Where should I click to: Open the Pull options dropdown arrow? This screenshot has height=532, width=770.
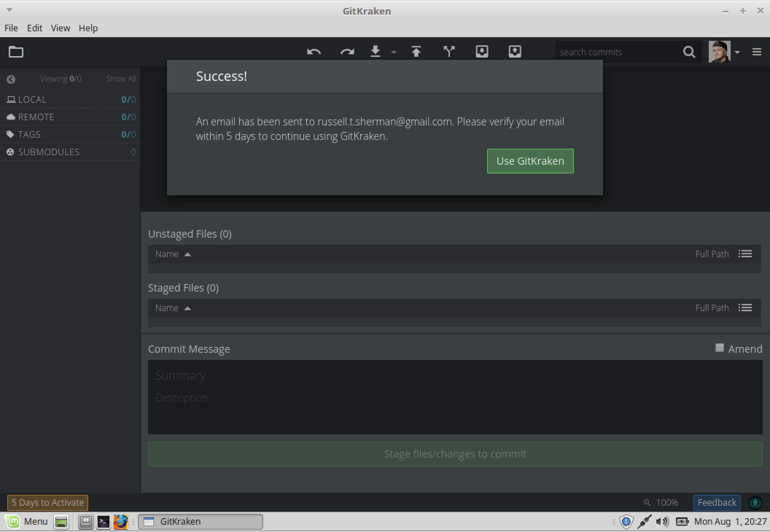(394, 52)
